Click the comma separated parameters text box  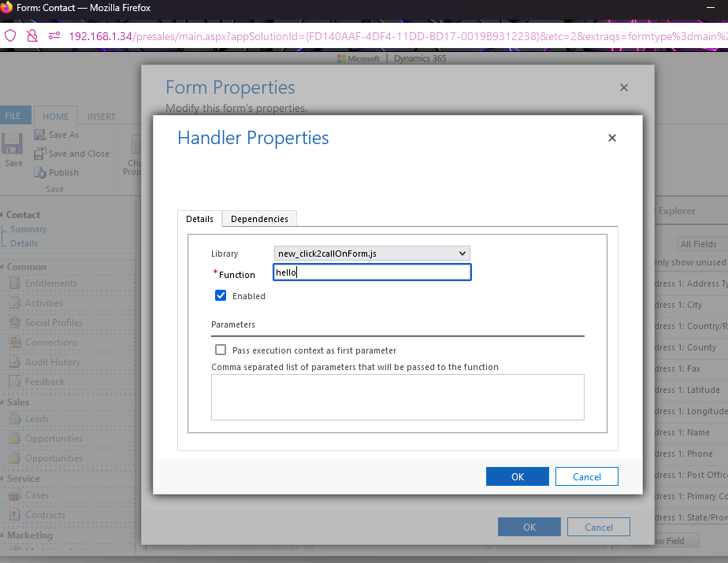coord(397,397)
